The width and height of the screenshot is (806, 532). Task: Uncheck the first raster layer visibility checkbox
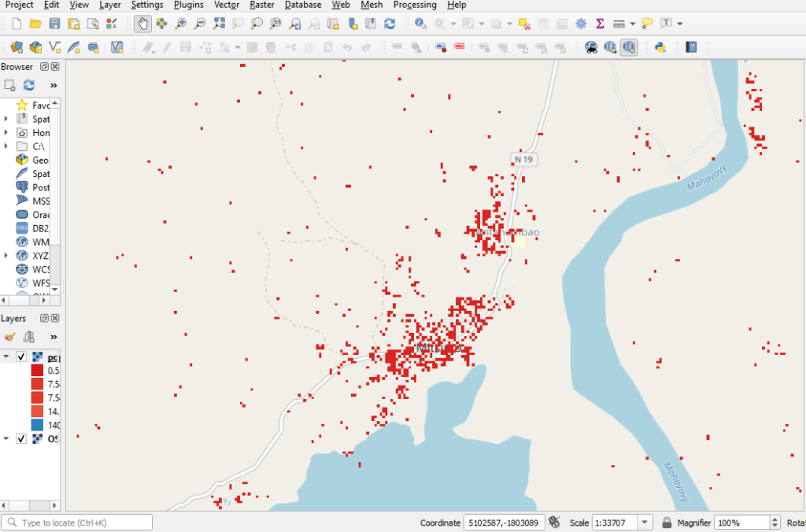point(21,357)
